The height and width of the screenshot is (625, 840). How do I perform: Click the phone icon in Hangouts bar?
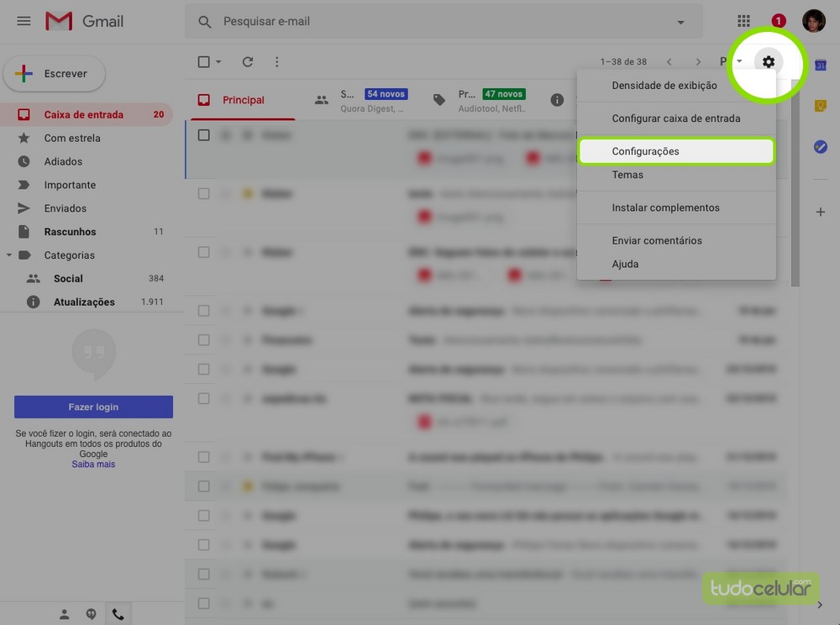(118, 614)
